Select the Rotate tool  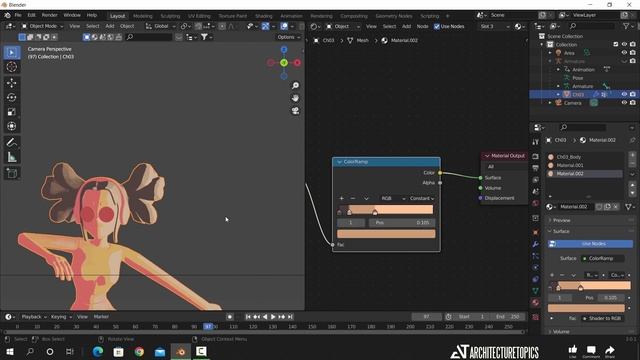(11, 97)
